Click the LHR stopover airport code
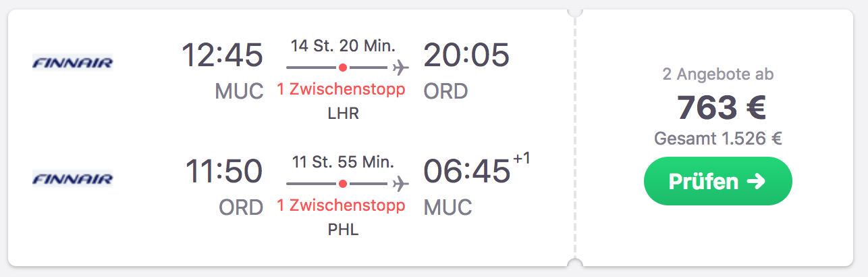Image resolution: width=868 pixels, height=277 pixels. 343,114
